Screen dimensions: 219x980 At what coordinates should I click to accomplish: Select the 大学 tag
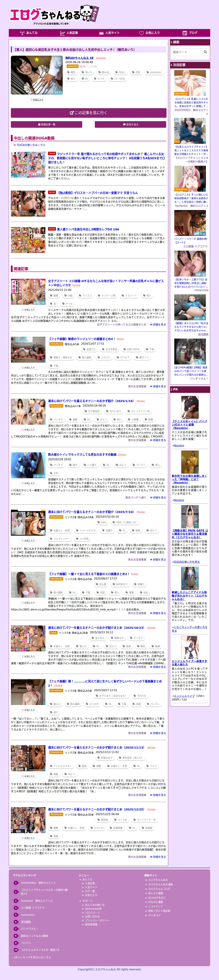54,473
